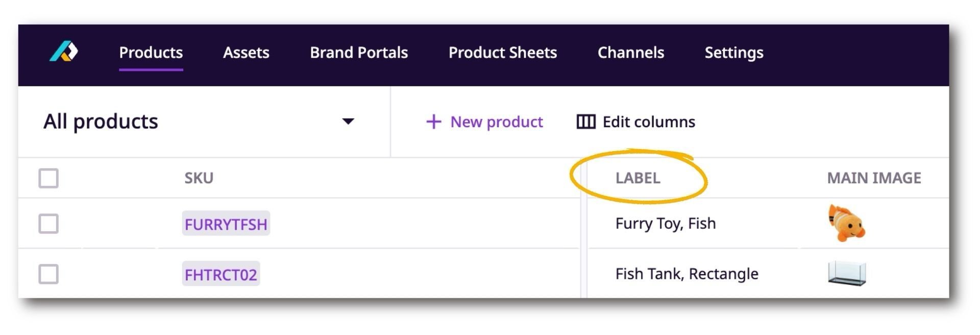
Task: Click the LABEL column header
Action: [x=638, y=178]
